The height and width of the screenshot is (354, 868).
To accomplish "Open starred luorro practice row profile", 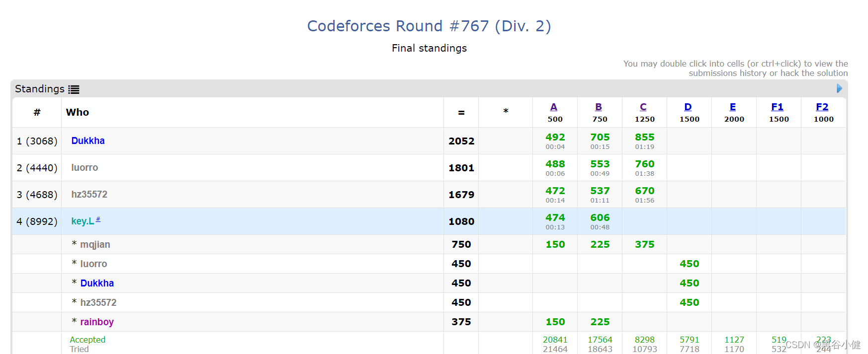I will tap(94, 264).
